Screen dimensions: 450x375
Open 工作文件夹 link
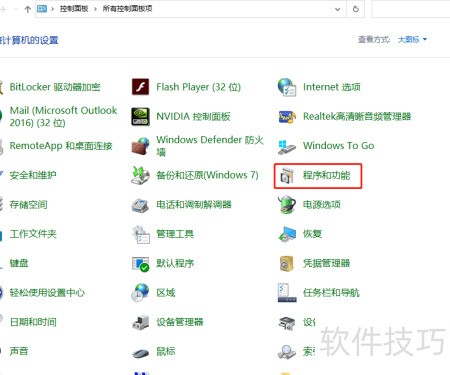[x=33, y=234]
